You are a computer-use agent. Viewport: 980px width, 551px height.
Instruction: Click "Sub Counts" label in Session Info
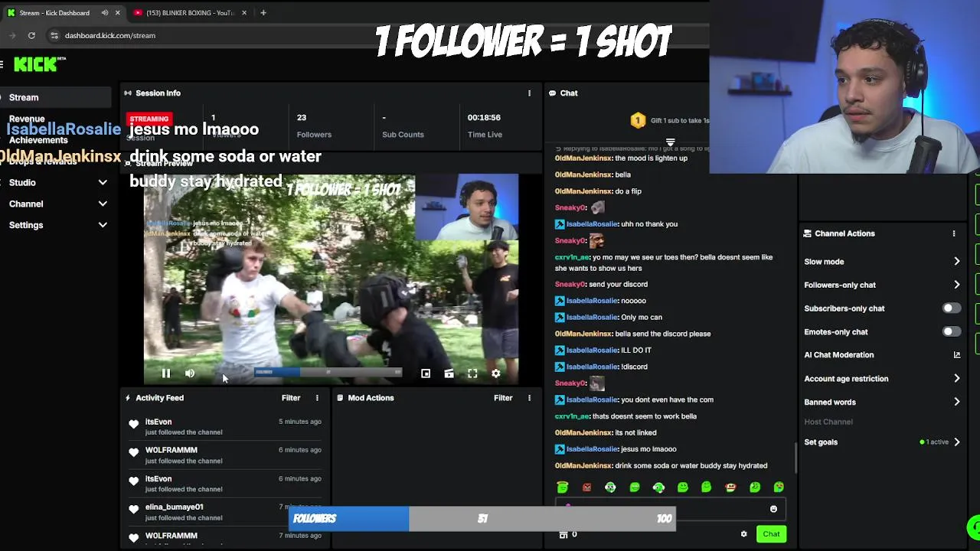pyautogui.click(x=403, y=135)
